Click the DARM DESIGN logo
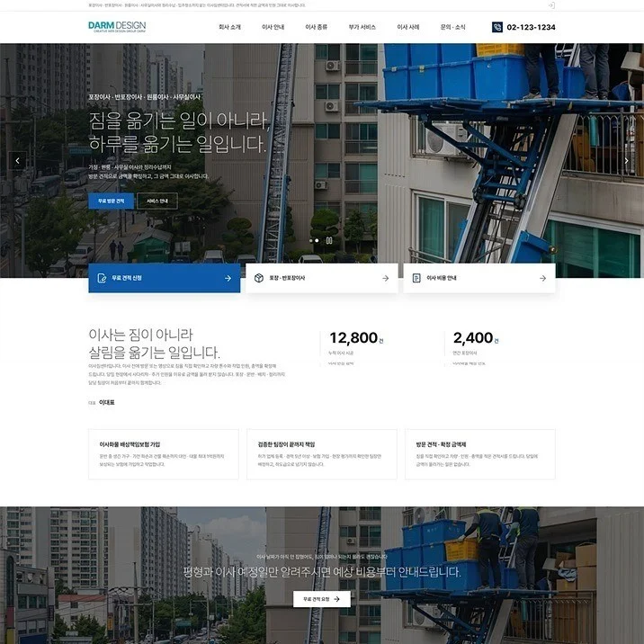This screenshot has width=644, height=644. pos(117,27)
